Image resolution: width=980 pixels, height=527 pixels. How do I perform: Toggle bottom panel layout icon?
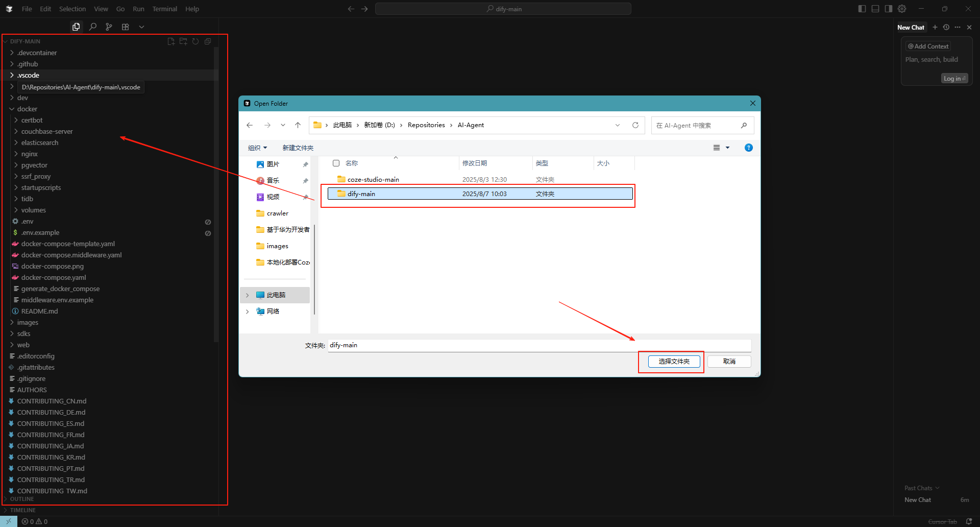(x=875, y=9)
